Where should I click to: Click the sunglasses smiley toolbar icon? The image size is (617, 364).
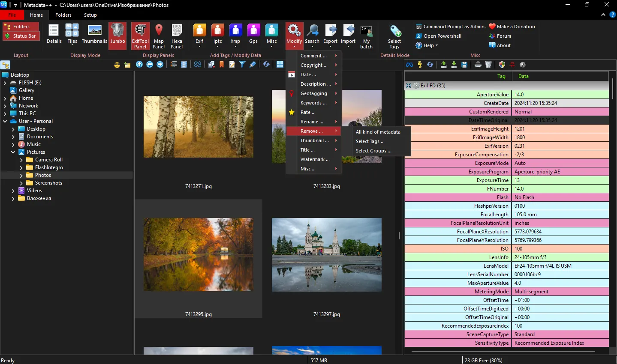coord(117,65)
